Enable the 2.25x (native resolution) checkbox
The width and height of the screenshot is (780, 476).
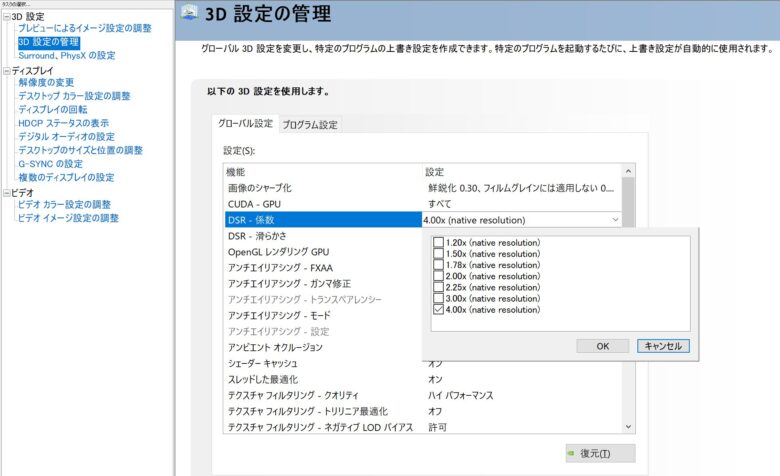pyautogui.click(x=438, y=287)
